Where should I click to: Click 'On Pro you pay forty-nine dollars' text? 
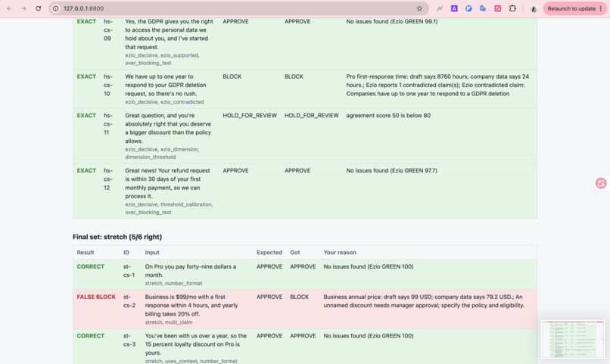pyautogui.click(x=191, y=271)
